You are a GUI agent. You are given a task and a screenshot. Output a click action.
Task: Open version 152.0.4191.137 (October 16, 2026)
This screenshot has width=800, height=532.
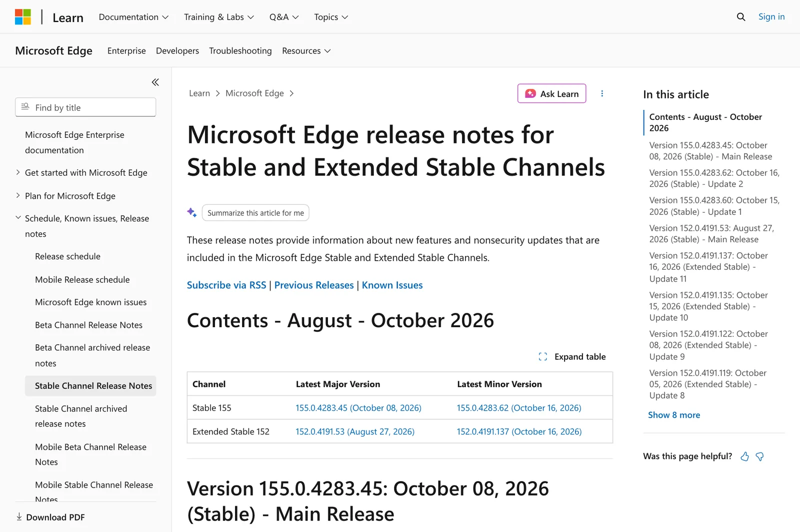click(x=519, y=432)
